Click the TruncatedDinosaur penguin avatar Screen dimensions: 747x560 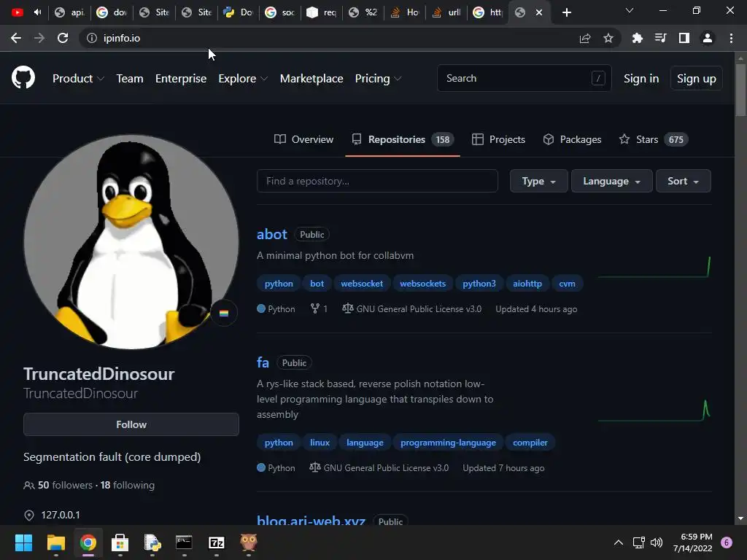131,242
